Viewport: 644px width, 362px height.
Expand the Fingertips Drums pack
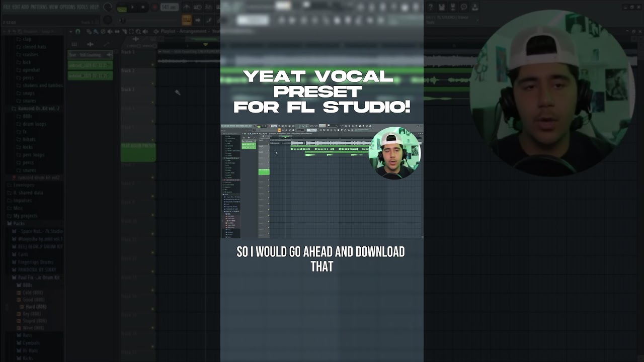tap(33, 262)
